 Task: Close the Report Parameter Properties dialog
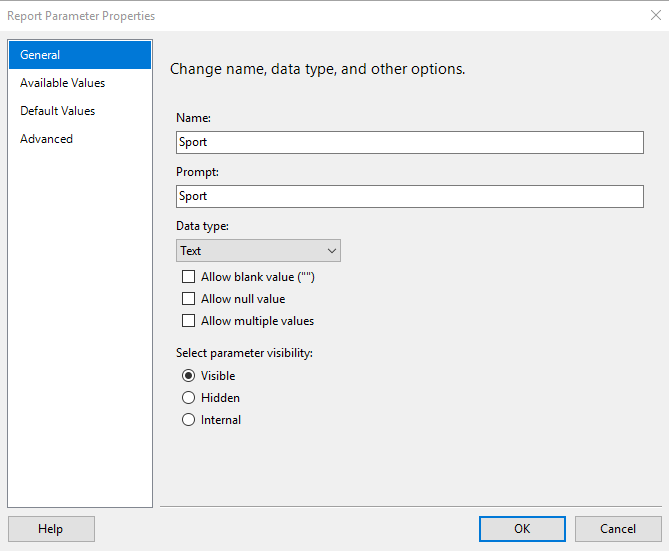click(655, 15)
